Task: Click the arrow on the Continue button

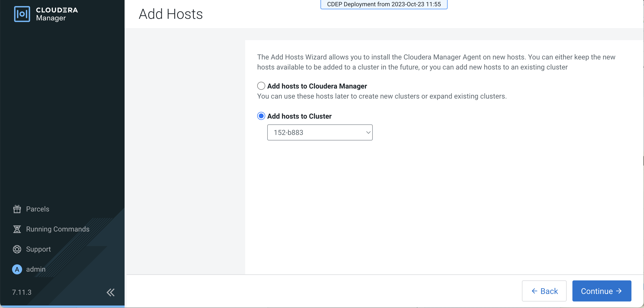Action: (x=619, y=291)
